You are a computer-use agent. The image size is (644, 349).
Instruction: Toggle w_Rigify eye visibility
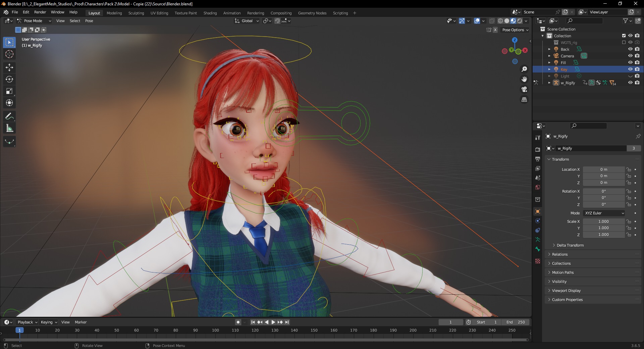[x=630, y=83]
